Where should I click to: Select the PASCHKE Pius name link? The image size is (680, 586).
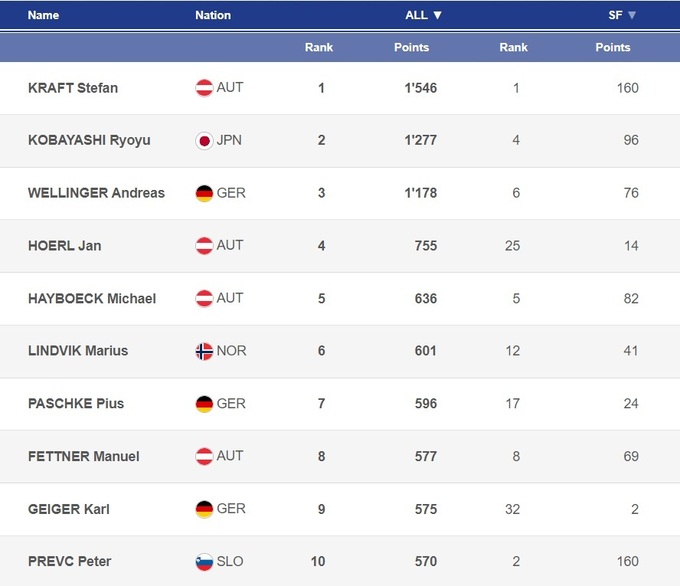[x=76, y=404]
